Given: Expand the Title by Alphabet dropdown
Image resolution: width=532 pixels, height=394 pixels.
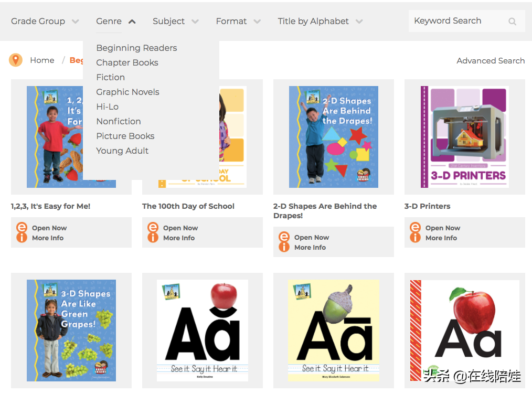Looking at the screenshot, I should pos(320,21).
